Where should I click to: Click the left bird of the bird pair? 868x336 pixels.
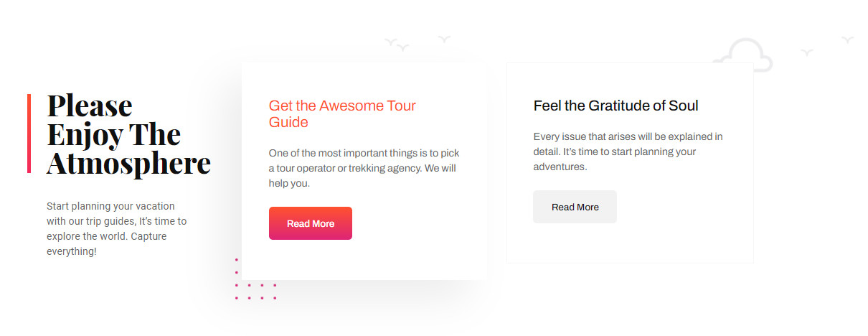[391, 42]
